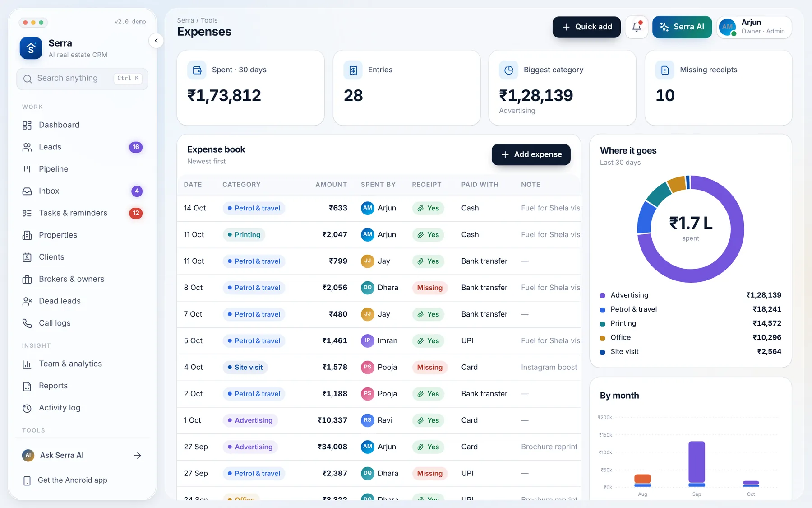
Task: Click the ₹10,337 amount cell
Action: click(x=332, y=420)
